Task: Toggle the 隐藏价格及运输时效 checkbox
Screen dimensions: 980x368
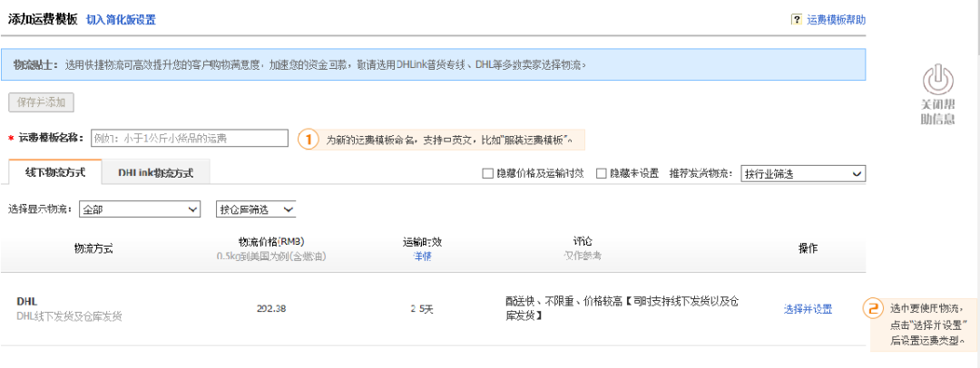Action: [x=488, y=173]
